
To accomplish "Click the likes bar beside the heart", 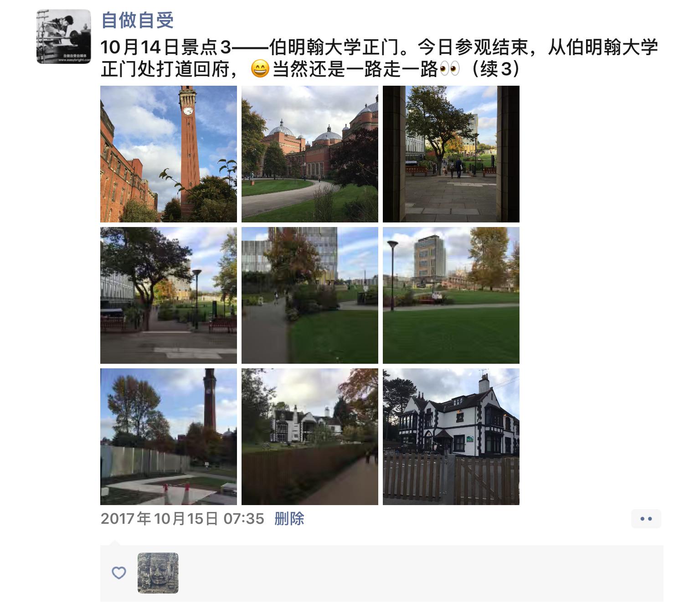I will click(382, 573).
